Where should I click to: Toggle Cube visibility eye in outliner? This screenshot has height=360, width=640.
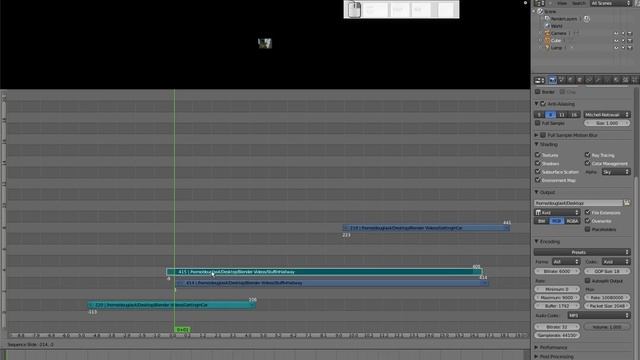coord(616,40)
